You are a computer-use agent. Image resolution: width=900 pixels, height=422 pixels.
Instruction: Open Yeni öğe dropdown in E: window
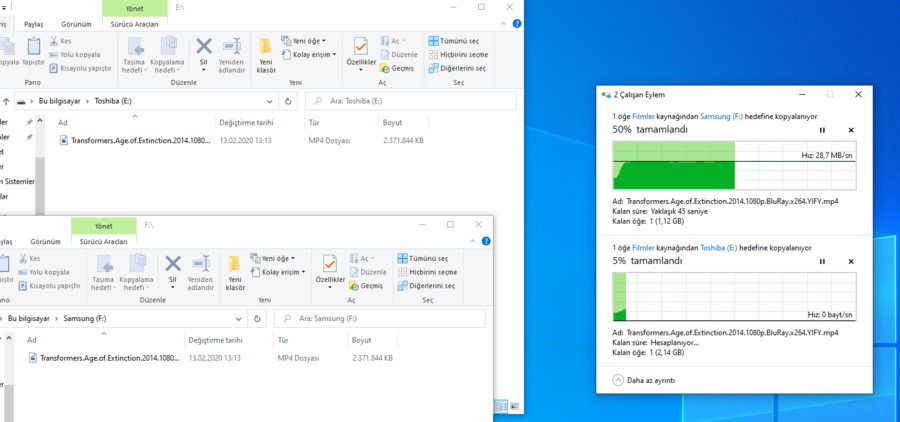tap(304, 41)
